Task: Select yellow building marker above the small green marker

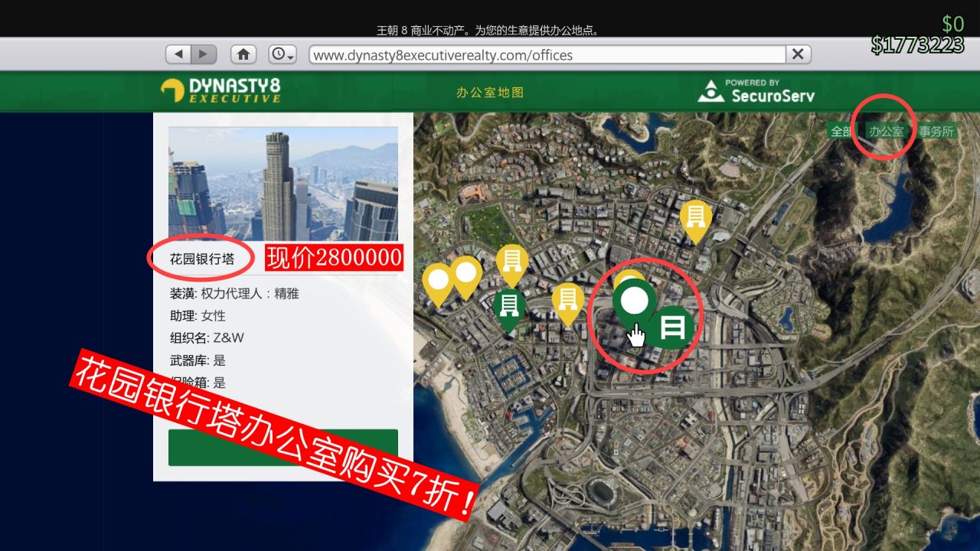Action: click(512, 263)
